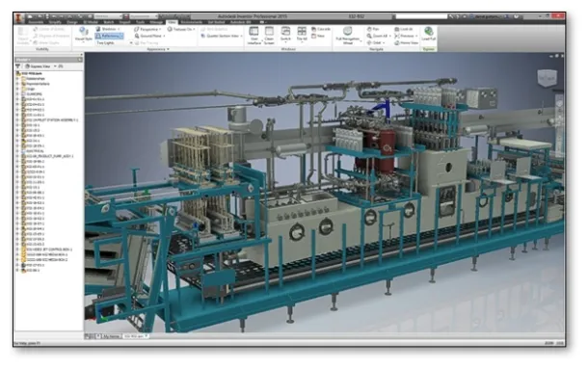This screenshot has height=368, width=588.
Task: Click the search field in title bar
Action: click(421, 16)
